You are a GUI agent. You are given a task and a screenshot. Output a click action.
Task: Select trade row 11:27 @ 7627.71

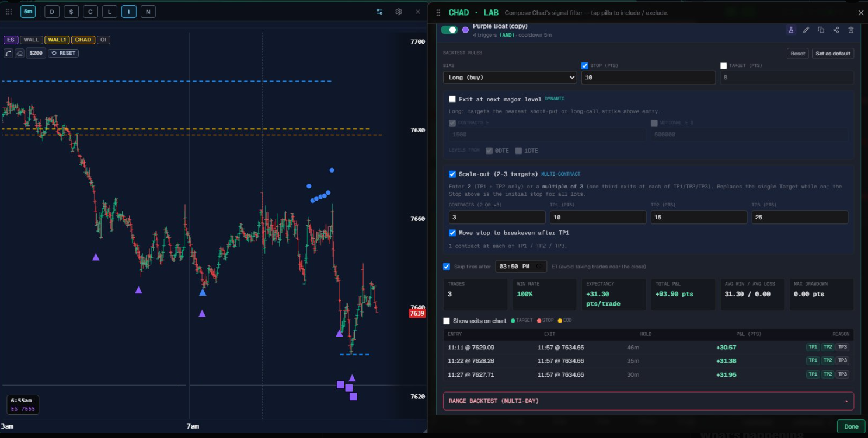(x=649, y=374)
